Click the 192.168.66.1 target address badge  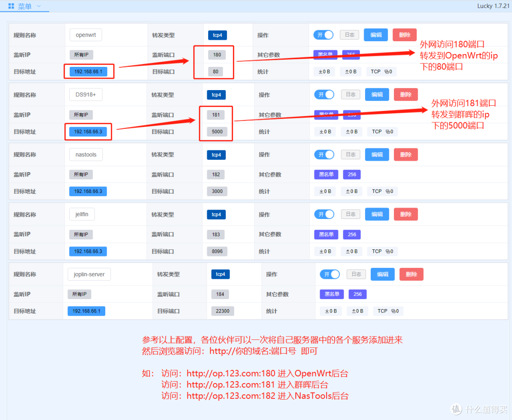(x=89, y=71)
